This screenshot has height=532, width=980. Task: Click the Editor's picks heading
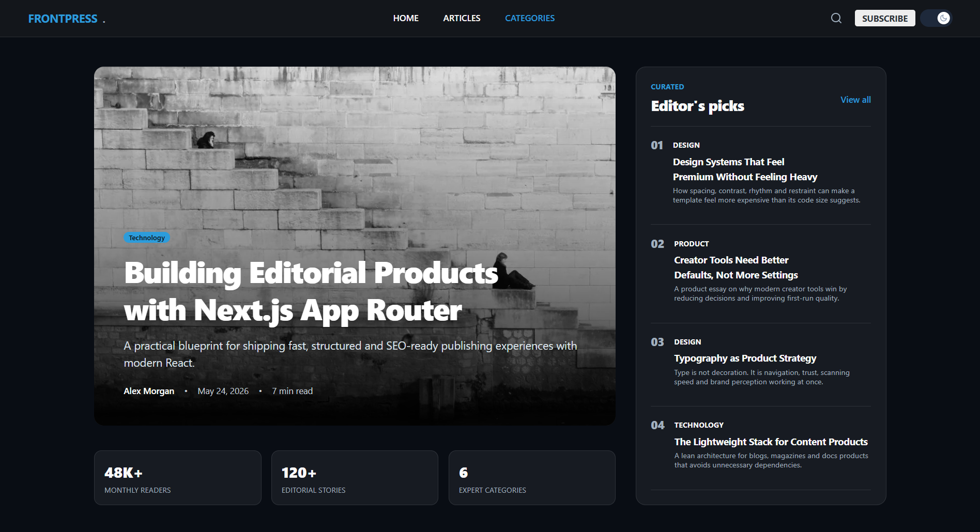click(x=697, y=106)
